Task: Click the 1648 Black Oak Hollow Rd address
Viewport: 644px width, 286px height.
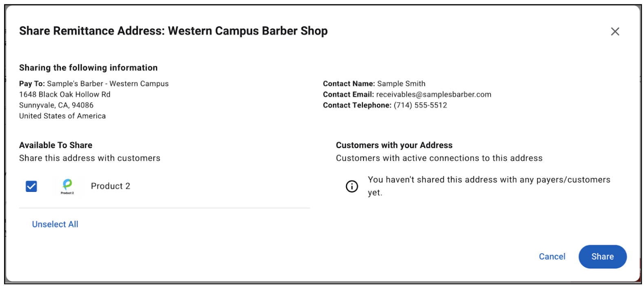Action: coord(65,95)
